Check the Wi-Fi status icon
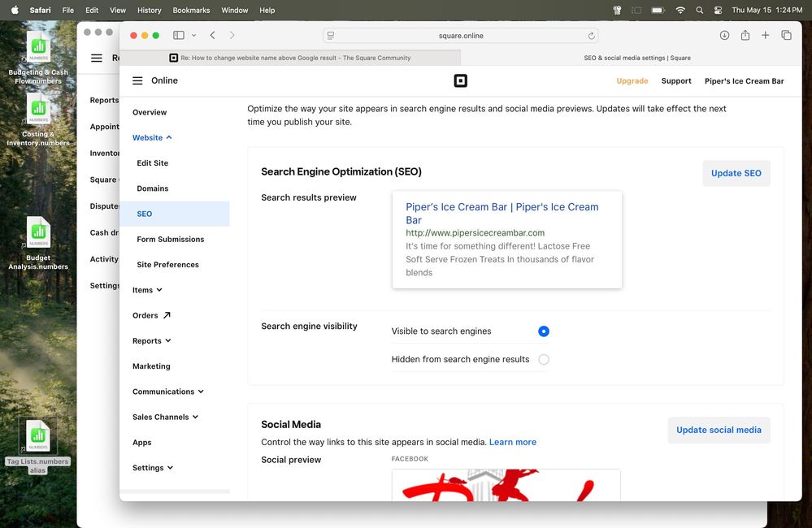The height and width of the screenshot is (528, 812). (680, 10)
